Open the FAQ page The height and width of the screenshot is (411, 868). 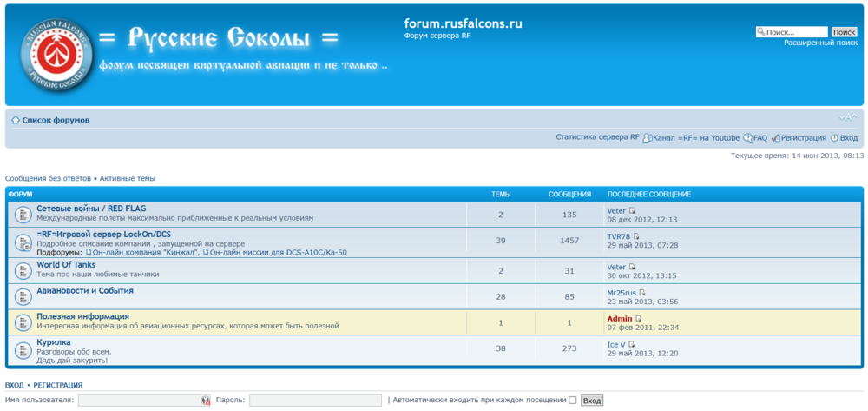point(759,138)
